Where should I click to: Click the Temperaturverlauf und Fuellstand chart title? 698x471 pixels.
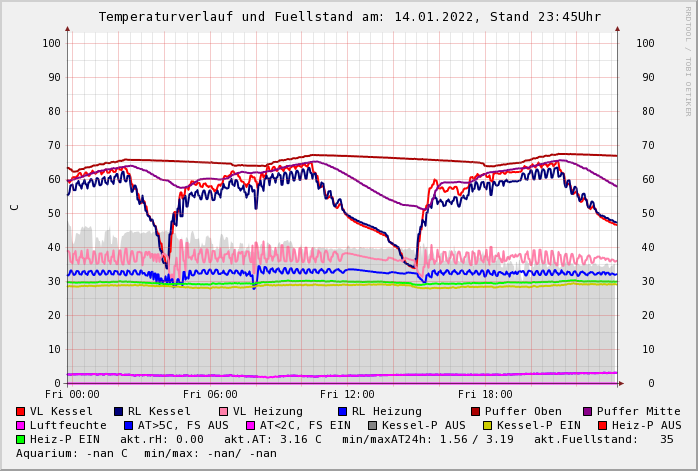click(x=349, y=17)
